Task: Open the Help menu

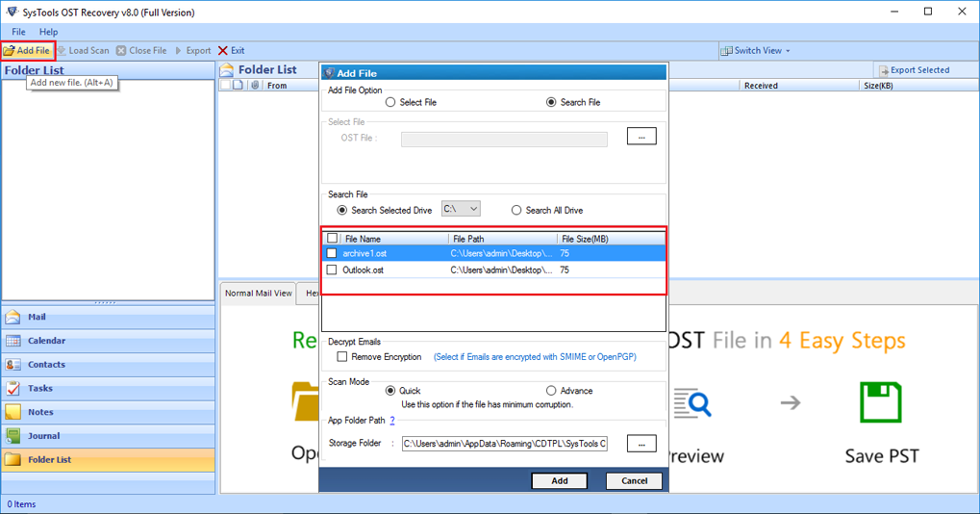Action: (48, 32)
